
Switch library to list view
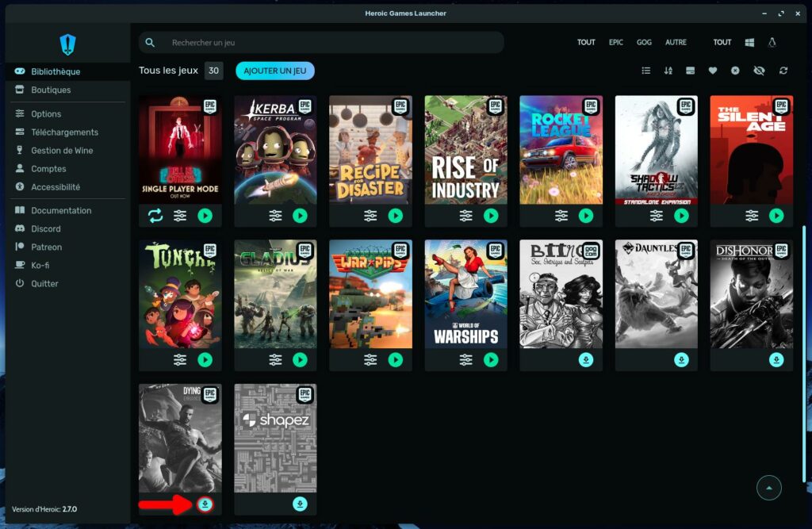[646, 71]
